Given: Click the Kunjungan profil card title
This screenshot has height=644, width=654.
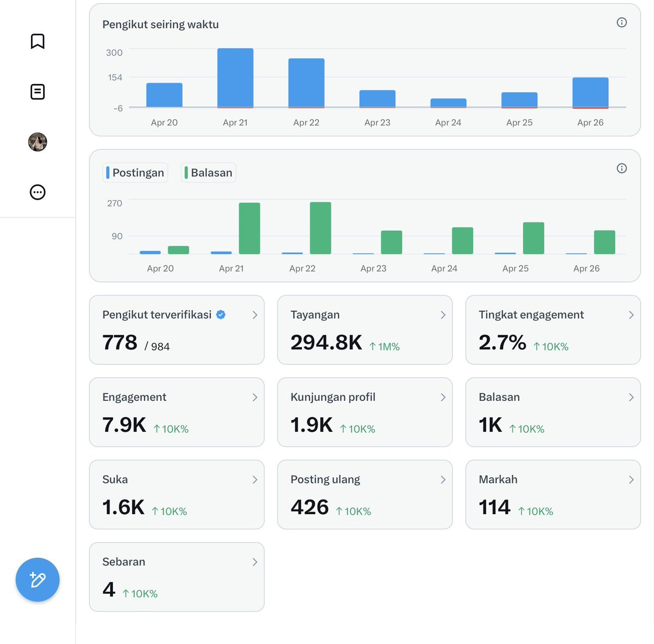Looking at the screenshot, I should pos(333,397).
